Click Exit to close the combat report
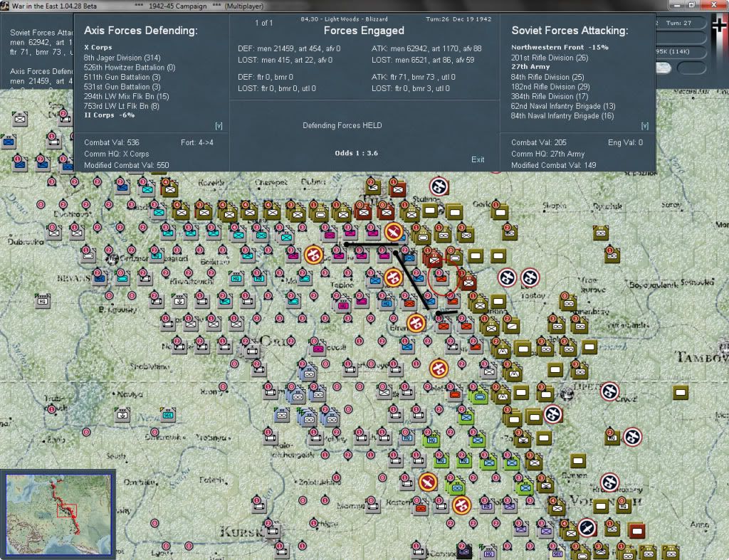This screenshot has height=560, width=729. [478, 159]
